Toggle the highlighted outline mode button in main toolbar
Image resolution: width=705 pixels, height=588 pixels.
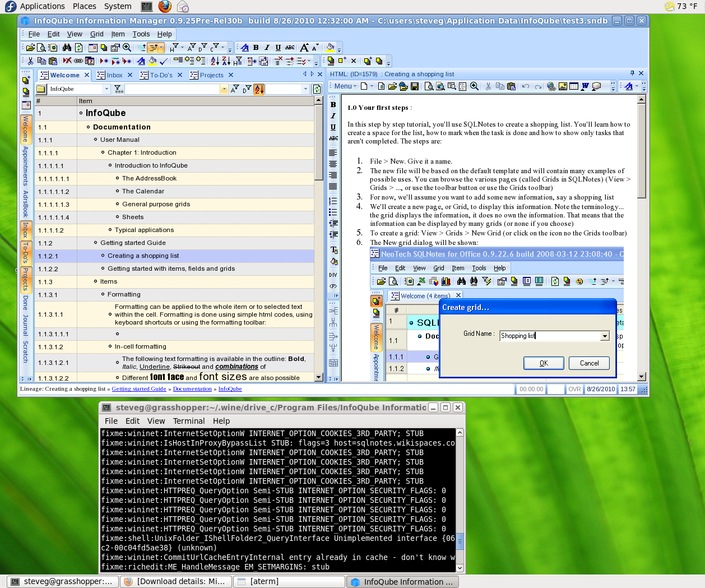[x=153, y=48]
